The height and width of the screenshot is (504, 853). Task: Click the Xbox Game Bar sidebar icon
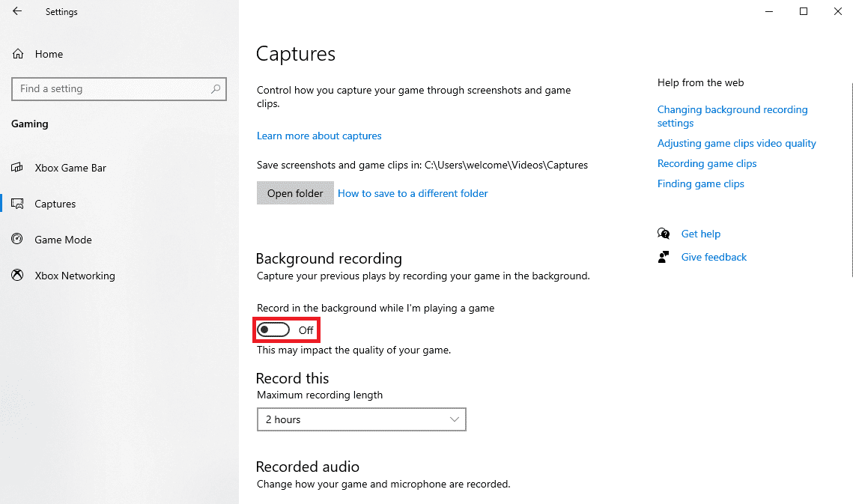[18, 168]
